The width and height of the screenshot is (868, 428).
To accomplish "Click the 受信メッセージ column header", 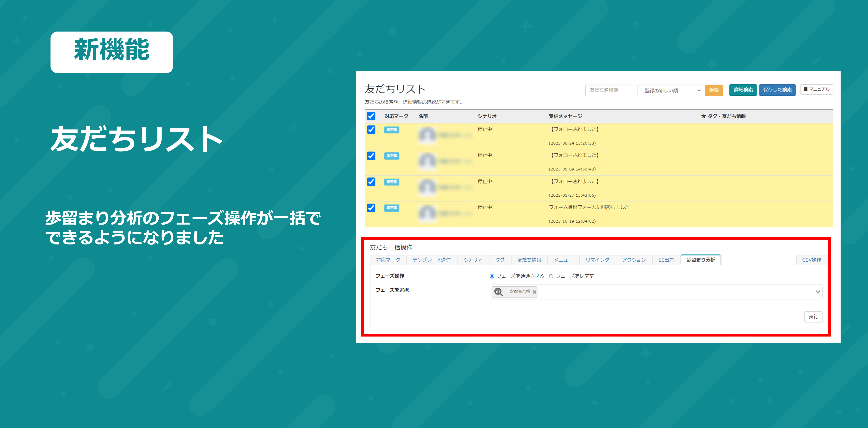I will [565, 116].
